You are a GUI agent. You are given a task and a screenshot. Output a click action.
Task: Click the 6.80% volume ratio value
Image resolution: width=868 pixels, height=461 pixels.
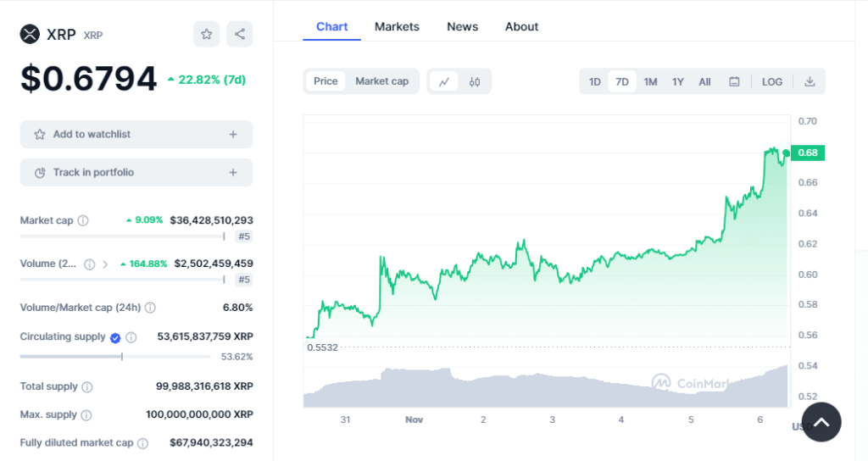click(237, 308)
